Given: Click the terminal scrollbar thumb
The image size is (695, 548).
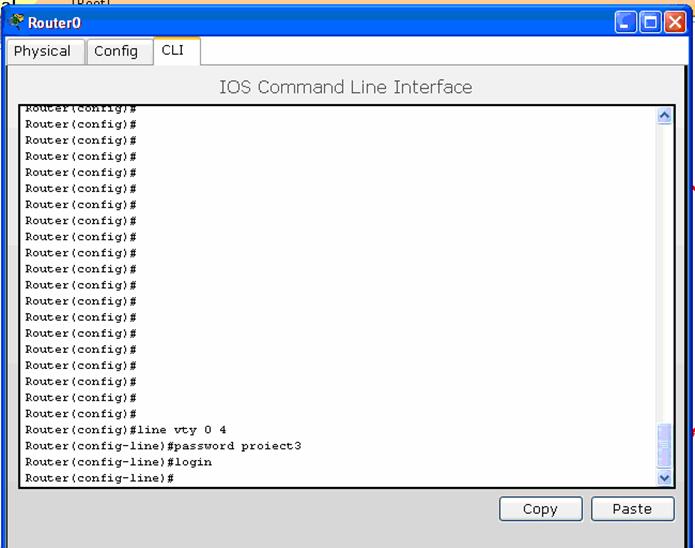Looking at the screenshot, I should click(665, 445).
